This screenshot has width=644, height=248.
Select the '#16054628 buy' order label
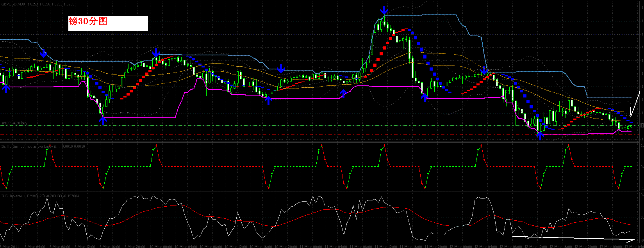click(14, 123)
